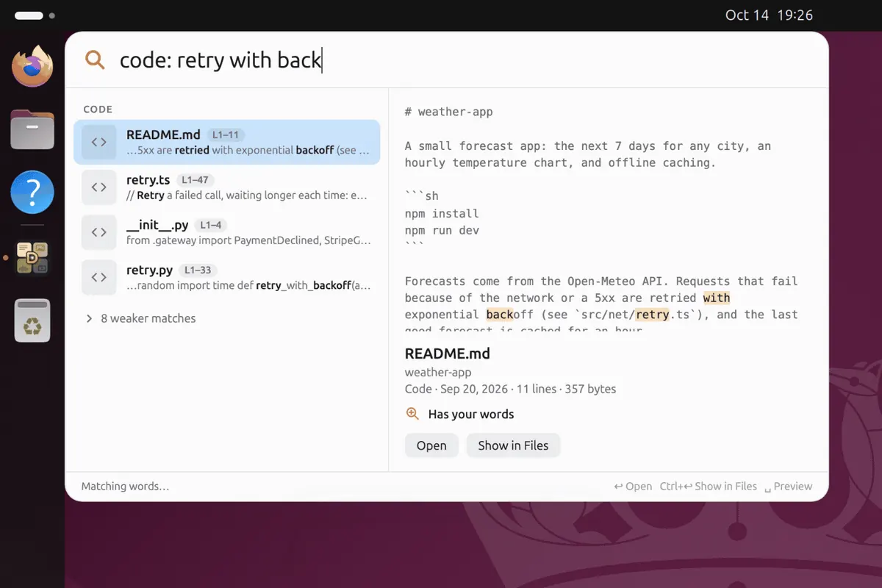Expand the 8 weaker matches list
Viewport: 882px width, 588px height.
(x=140, y=318)
